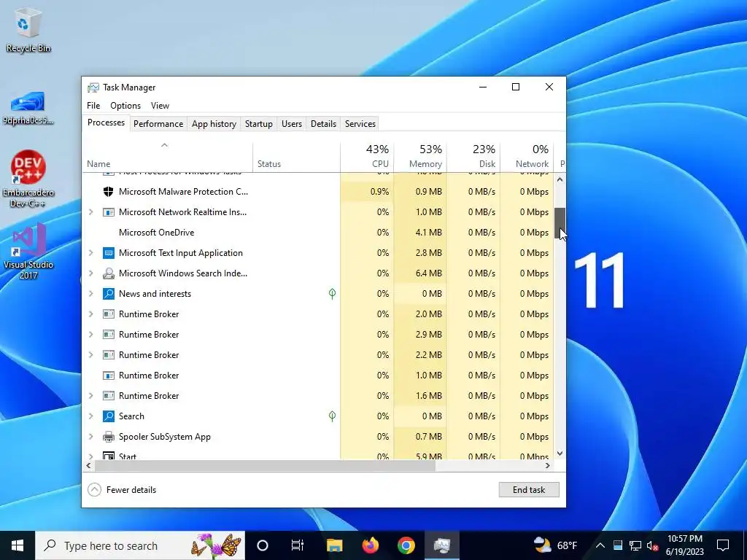Click the Type here to search box
The image size is (747, 560).
[140, 545]
